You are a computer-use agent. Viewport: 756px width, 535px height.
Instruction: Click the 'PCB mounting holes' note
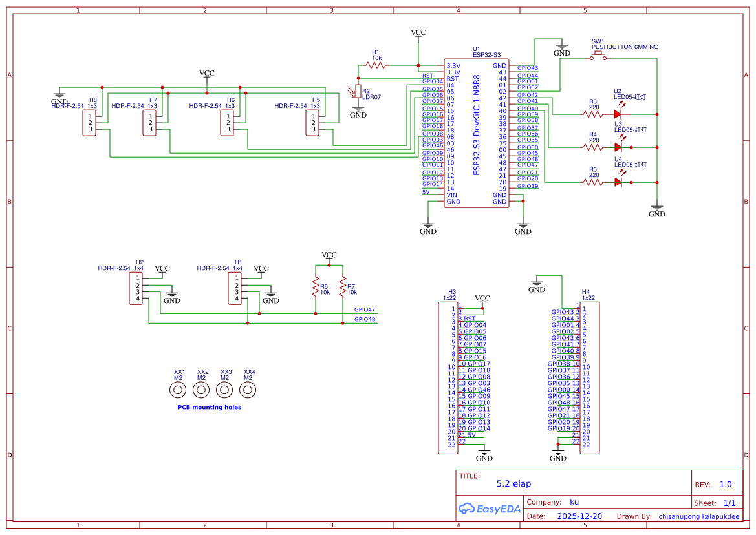click(210, 408)
